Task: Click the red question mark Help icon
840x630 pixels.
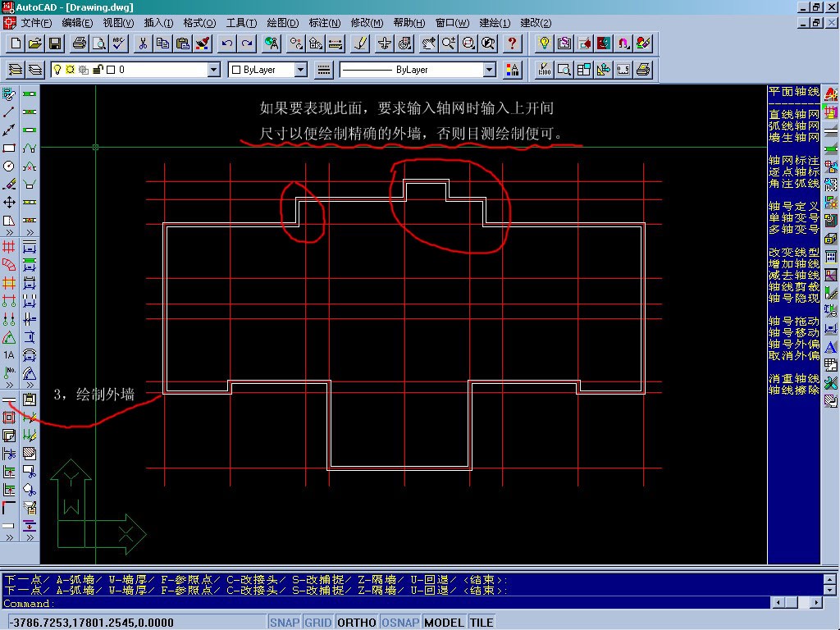Action: click(x=512, y=43)
